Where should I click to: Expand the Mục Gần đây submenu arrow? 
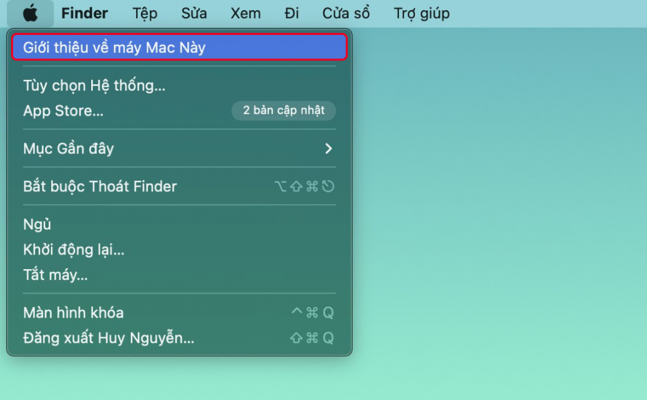[328, 149]
